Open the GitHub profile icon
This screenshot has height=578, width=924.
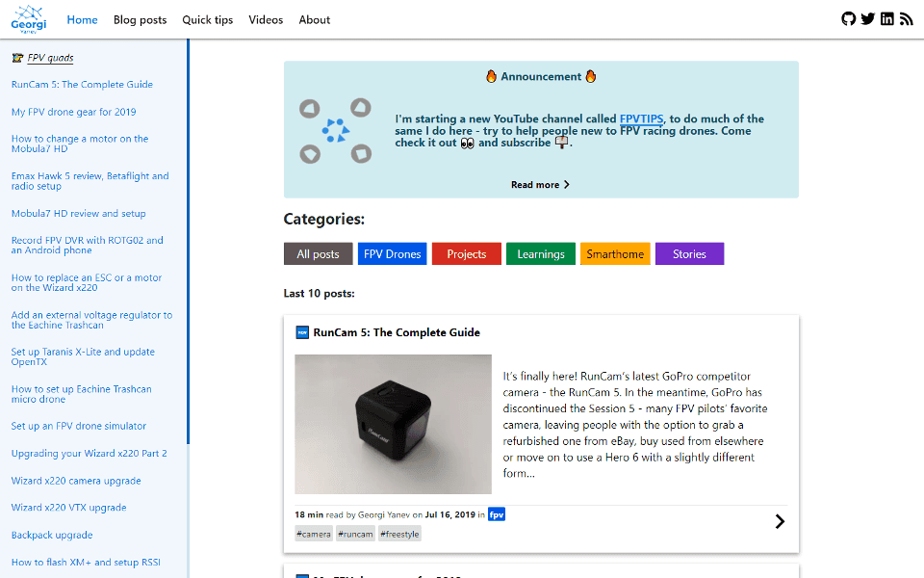pyautogui.click(x=848, y=19)
